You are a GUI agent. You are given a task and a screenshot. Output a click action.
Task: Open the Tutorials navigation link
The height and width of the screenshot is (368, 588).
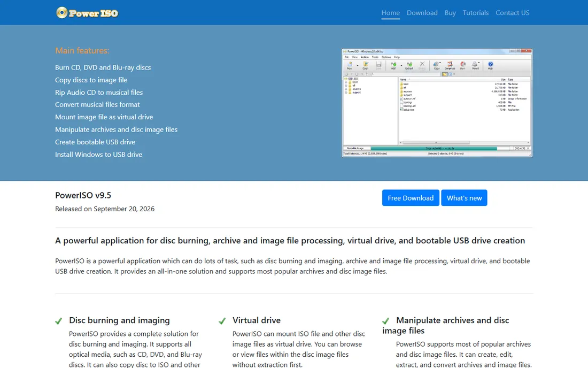tap(476, 13)
